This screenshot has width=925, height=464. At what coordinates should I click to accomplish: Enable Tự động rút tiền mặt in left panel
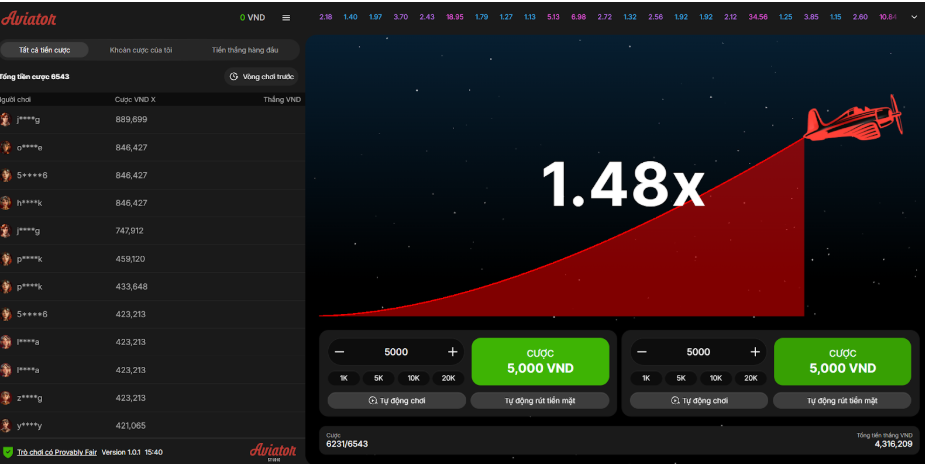[x=540, y=400]
